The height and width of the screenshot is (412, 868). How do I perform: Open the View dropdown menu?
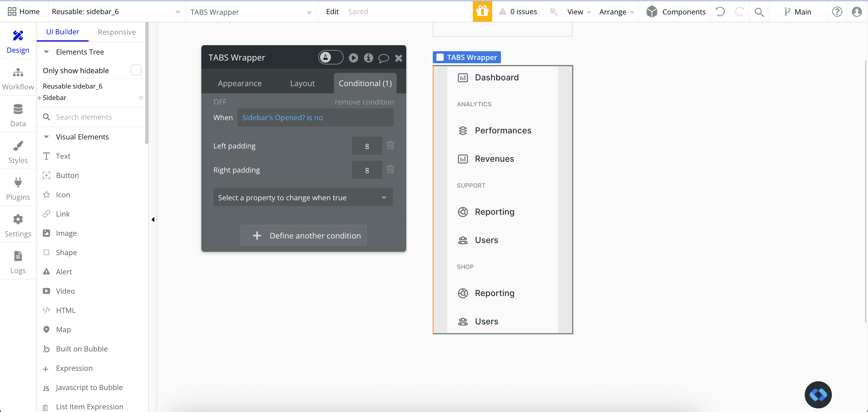coord(579,12)
